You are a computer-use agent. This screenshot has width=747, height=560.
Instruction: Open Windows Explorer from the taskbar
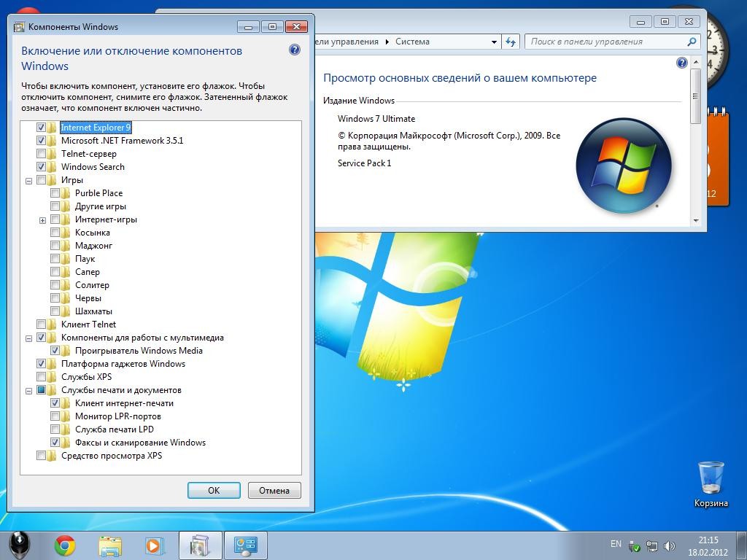point(110,545)
